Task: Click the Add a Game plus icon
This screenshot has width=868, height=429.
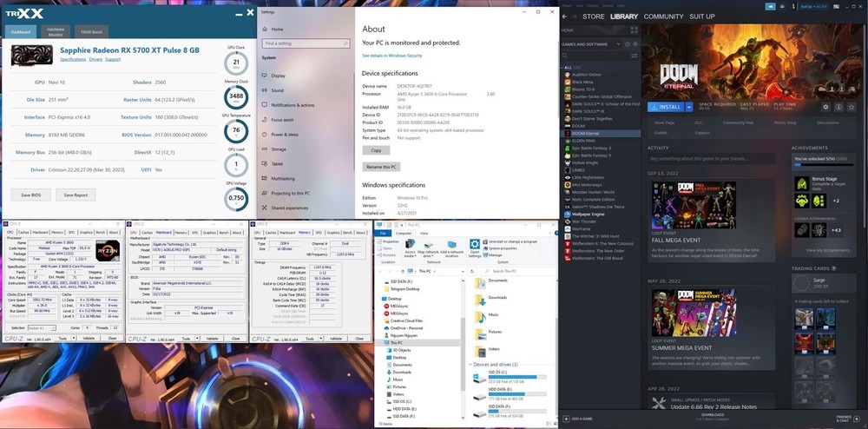Action: [x=565, y=419]
